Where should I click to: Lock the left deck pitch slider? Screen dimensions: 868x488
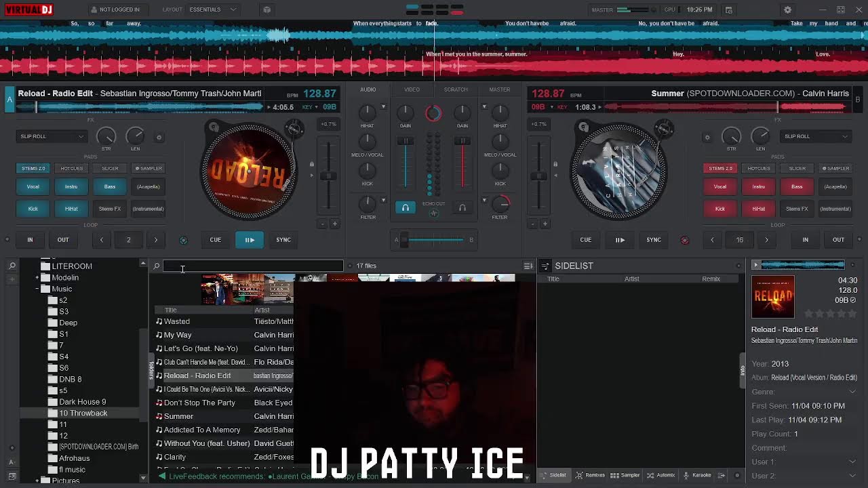[x=312, y=164]
